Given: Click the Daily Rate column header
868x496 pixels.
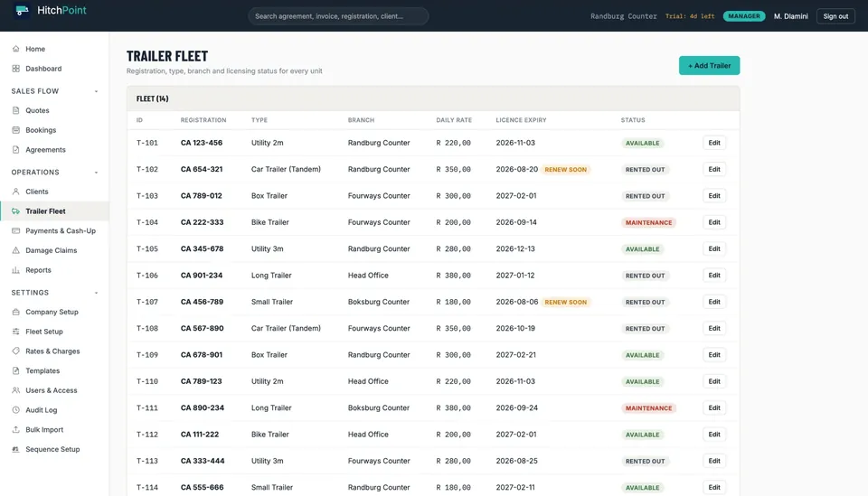Looking at the screenshot, I should coord(454,120).
